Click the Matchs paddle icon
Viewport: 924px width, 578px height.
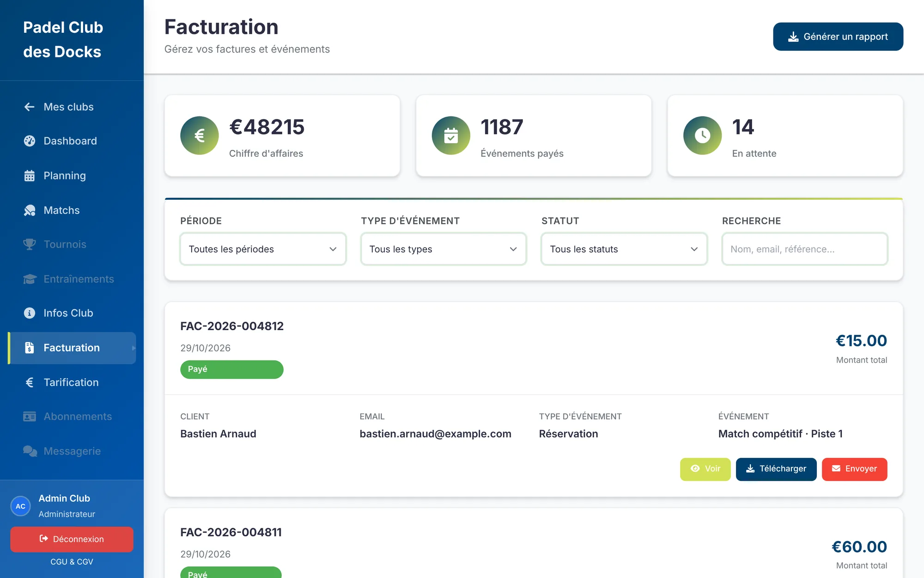point(29,210)
